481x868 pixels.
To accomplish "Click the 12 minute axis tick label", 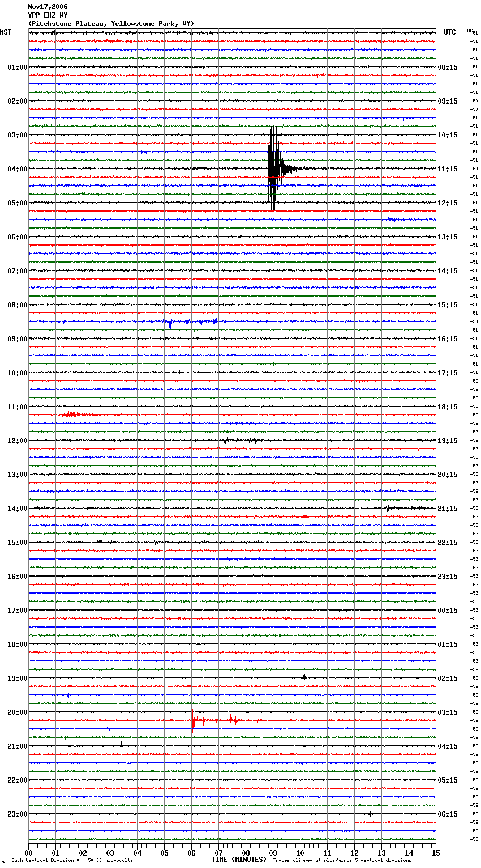I will click(x=355, y=853).
